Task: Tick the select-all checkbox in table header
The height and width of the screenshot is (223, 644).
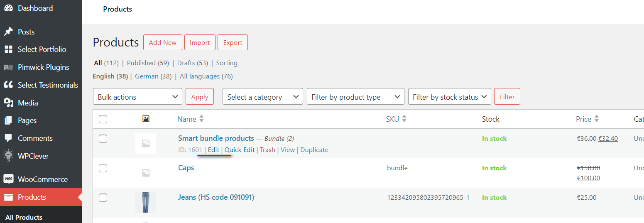Action: tap(103, 120)
